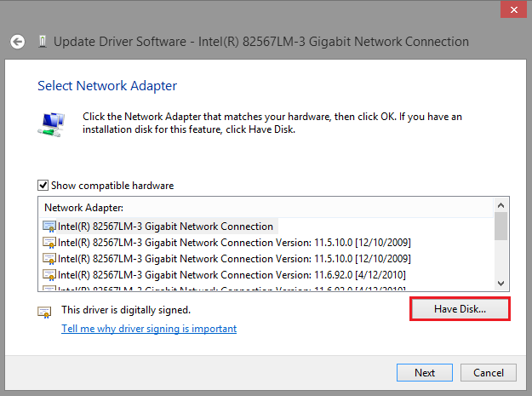532x396 pixels.
Task: Click the digitally signed certificate icon
Action: [44, 312]
